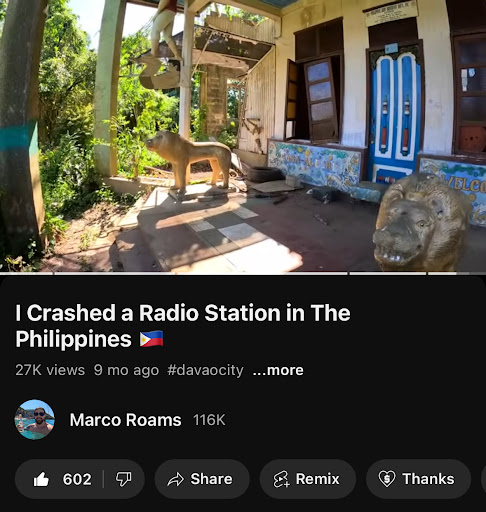Open the Marco Roams channel name
Screen dimensions: 486x512
click(x=125, y=420)
